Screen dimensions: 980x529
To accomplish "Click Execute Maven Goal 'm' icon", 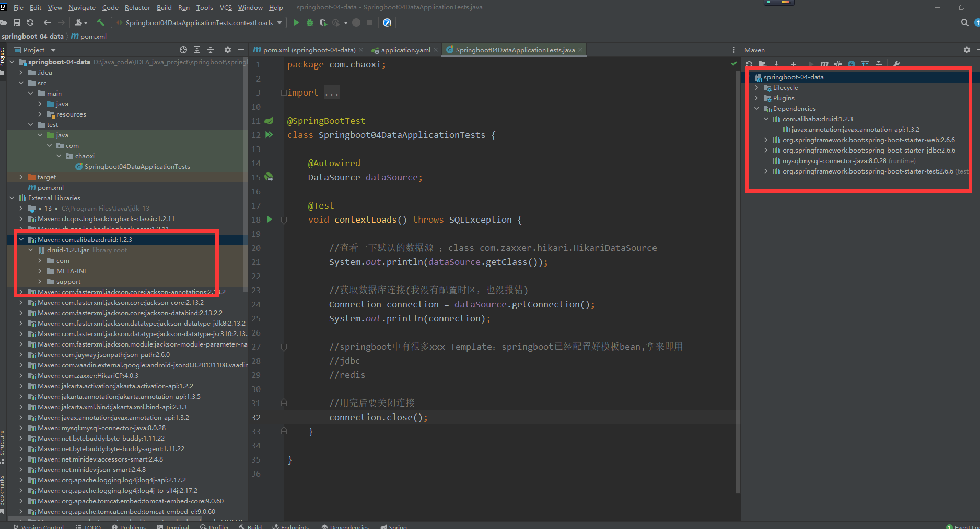I will pyautogui.click(x=824, y=64).
